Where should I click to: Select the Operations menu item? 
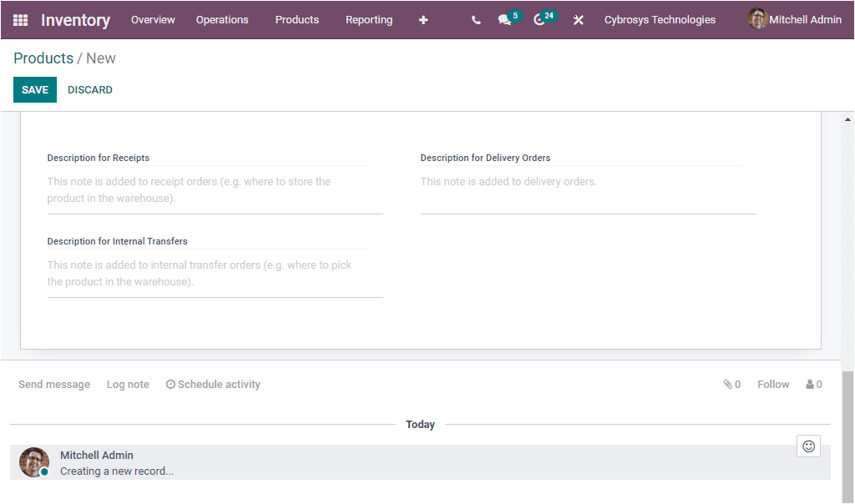(x=222, y=19)
